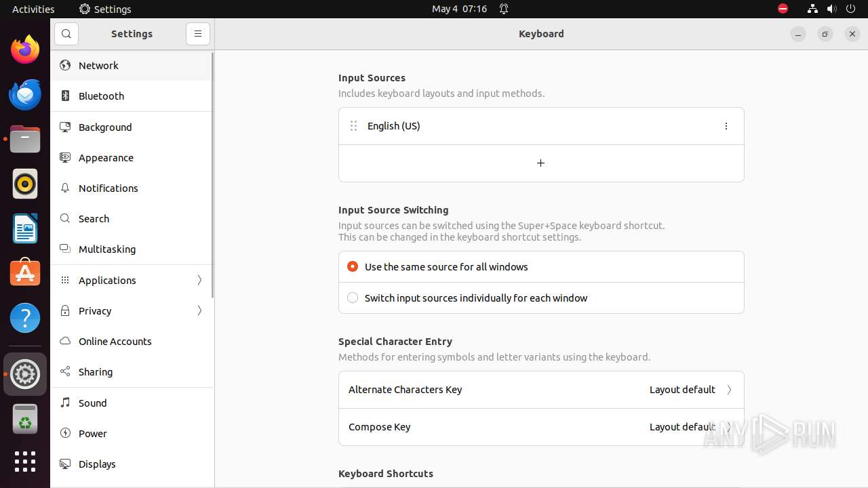
Task: Click the English (US) input source text
Action: pos(393,126)
